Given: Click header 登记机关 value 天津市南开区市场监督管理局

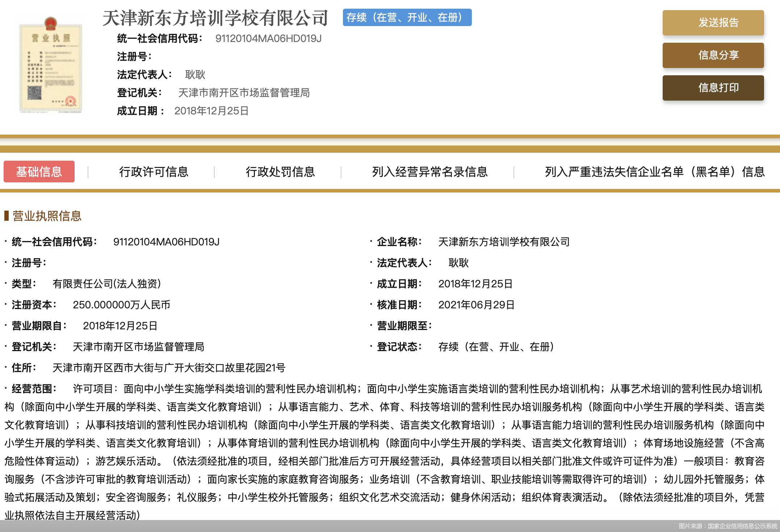Looking at the screenshot, I should 244,93.
